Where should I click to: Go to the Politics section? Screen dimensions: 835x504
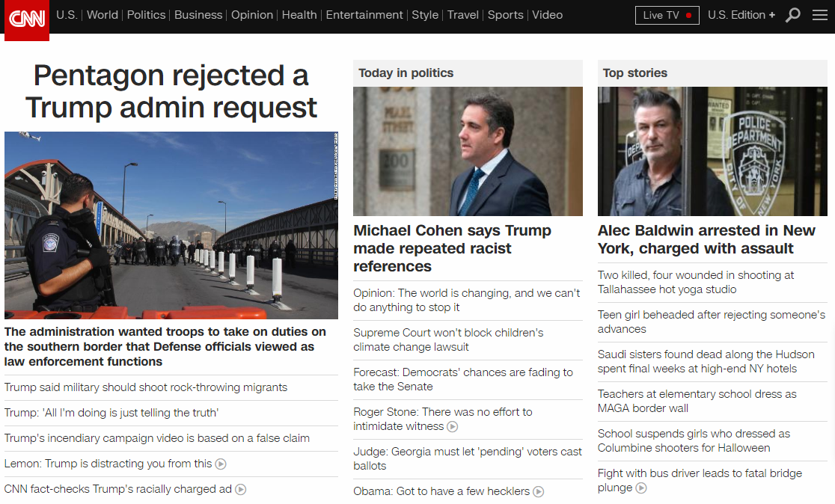146,15
